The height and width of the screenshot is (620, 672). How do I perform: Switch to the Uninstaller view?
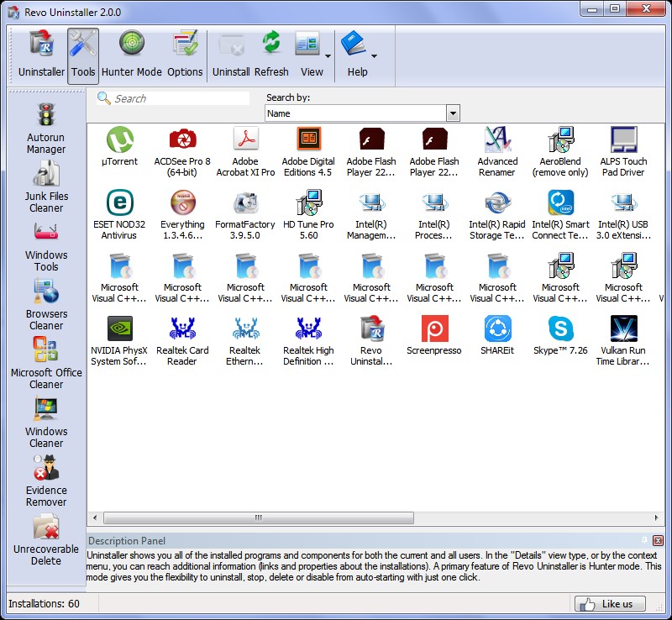pos(41,54)
